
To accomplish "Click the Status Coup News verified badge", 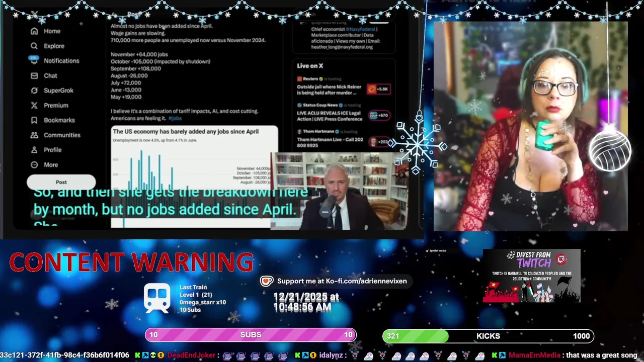I will (x=341, y=105).
